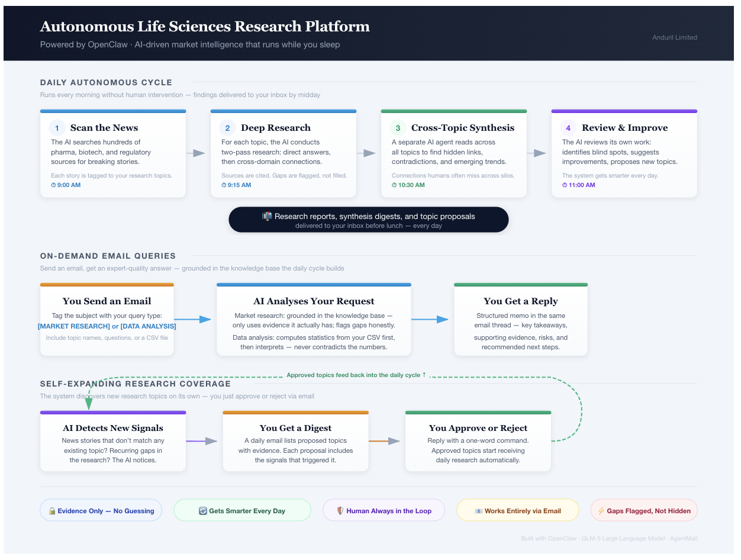Click the mailbox icon on Works Entirely via Email

coord(479,510)
